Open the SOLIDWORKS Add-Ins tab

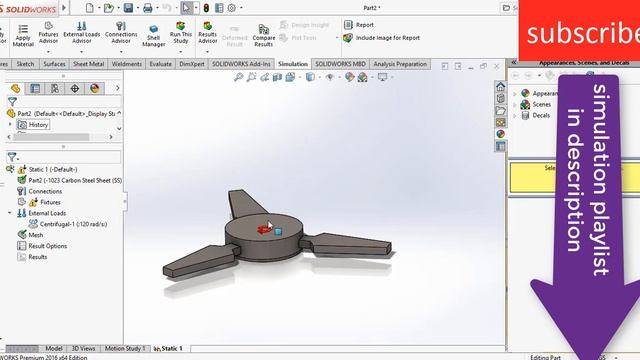(x=241, y=64)
